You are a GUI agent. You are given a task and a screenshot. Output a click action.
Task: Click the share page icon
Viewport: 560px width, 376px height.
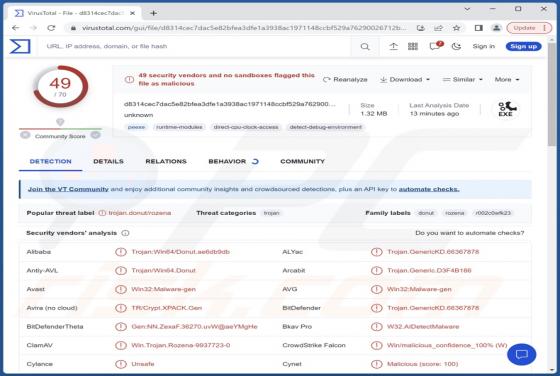pos(438,28)
